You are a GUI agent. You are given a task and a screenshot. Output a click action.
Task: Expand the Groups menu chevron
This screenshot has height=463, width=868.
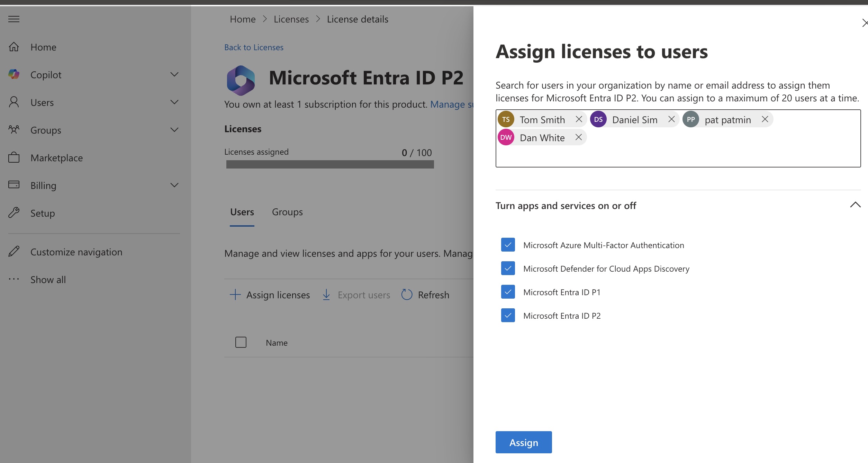[x=174, y=130]
